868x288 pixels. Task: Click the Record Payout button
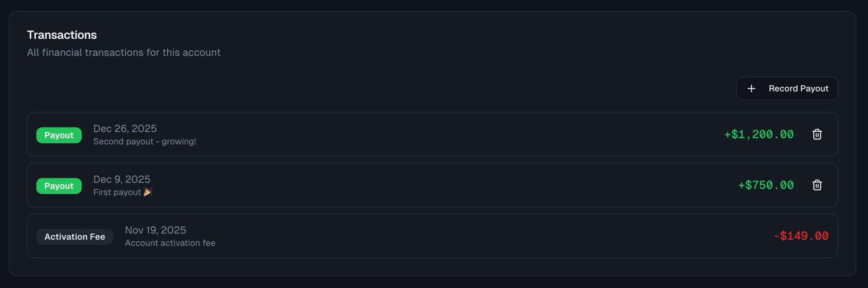click(x=787, y=88)
